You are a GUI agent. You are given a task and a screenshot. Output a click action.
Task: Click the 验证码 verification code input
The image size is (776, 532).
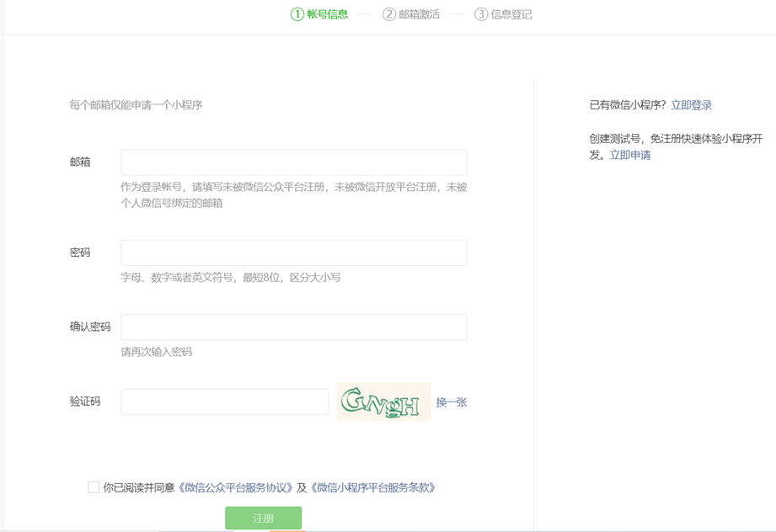click(x=223, y=402)
